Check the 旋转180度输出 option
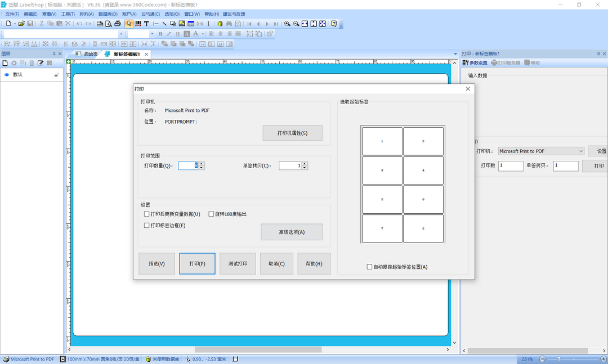This screenshot has width=608, height=364. pyautogui.click(x=212, y=214)
